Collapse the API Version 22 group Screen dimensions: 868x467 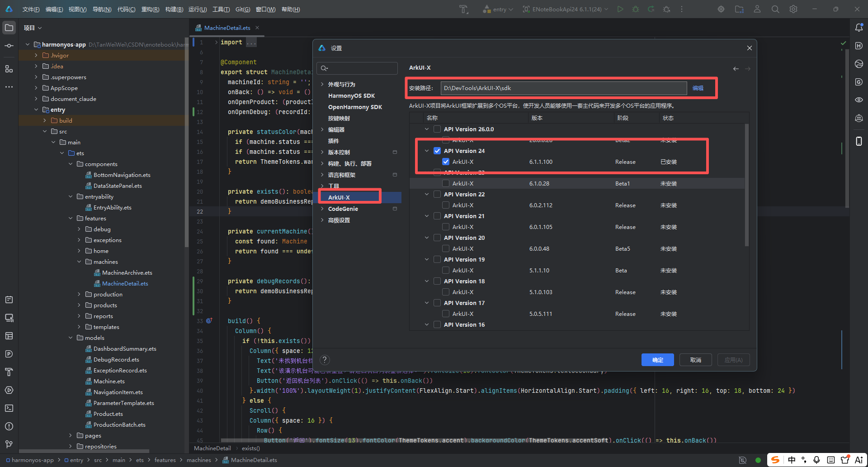tap(427, 194)
